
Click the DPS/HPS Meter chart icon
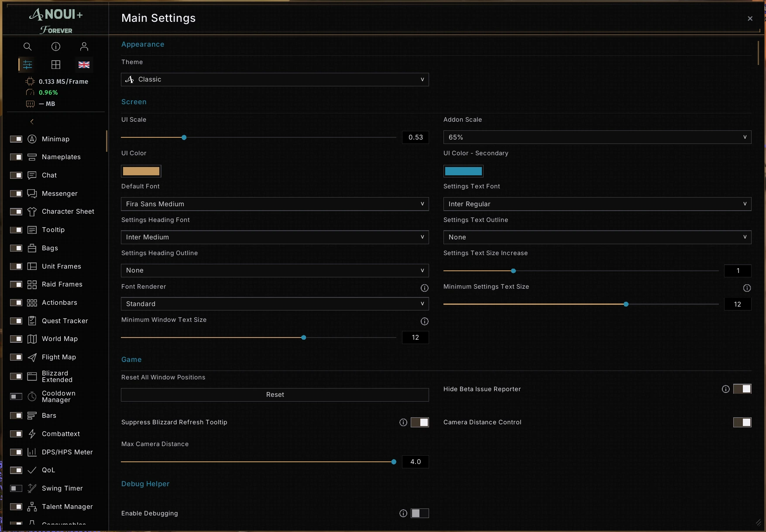point(32,452)
